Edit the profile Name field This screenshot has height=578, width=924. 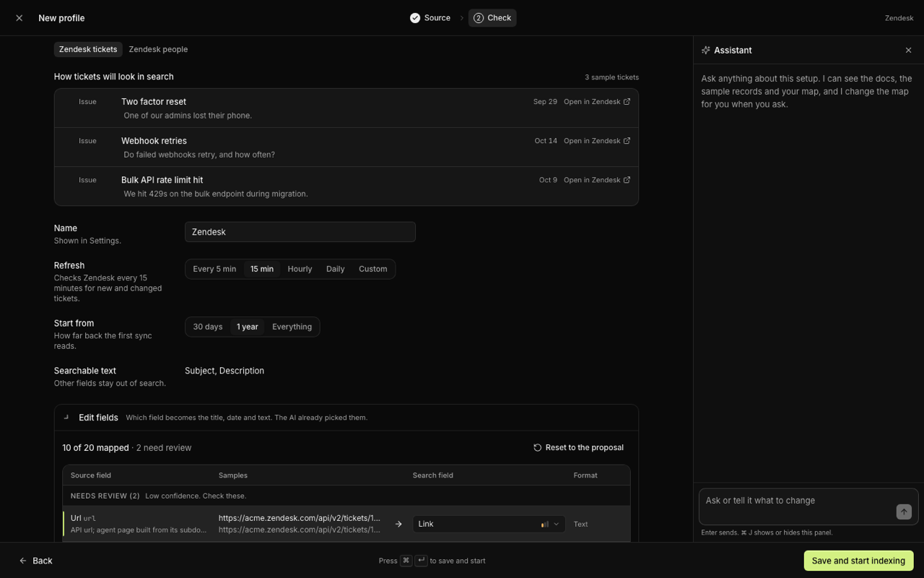300,232
